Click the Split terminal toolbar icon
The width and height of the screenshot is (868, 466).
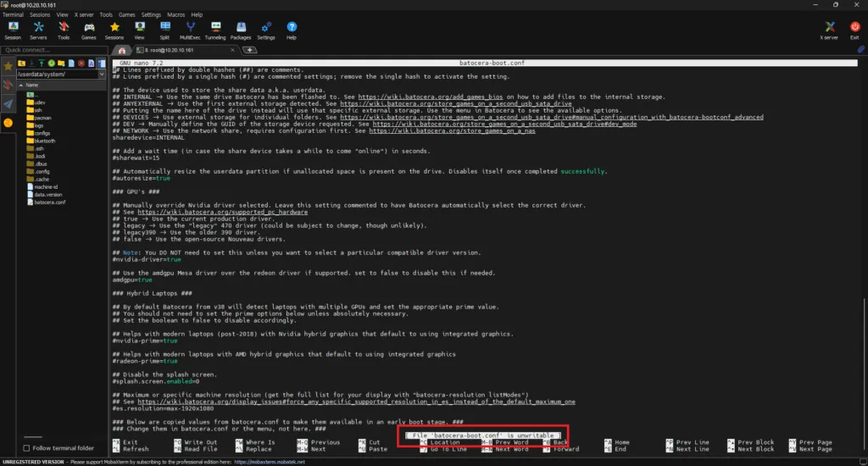tap(165, 31)
